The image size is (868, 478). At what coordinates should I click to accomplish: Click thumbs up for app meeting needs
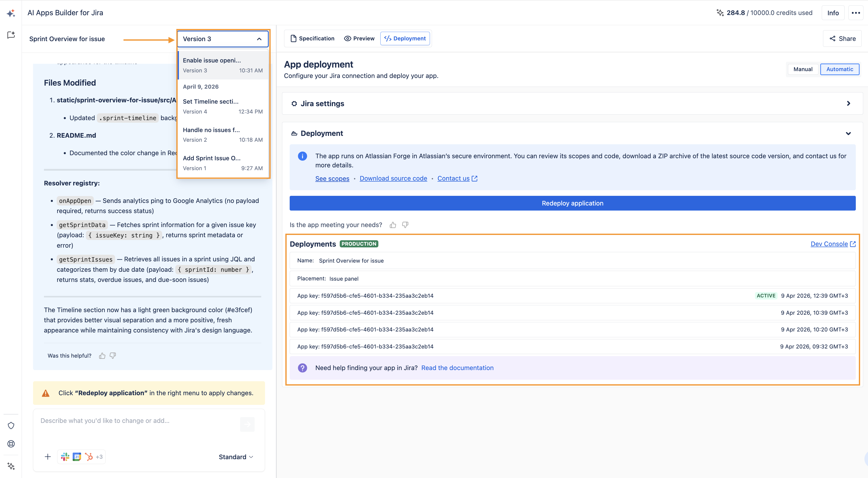tap(393, 225)
